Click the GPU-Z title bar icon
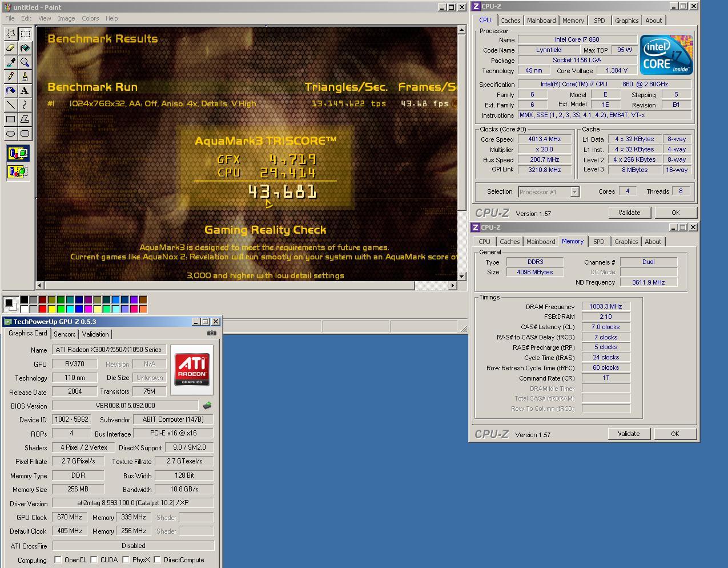Viewport: 728px width, 568px height. point(8,322)
